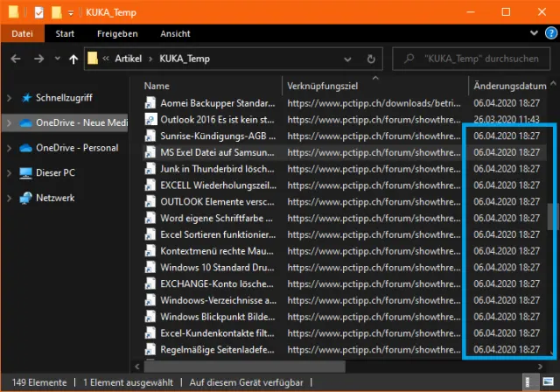Click the Netzwerk icon in navigation pane
Screen dimensions: 560x392
point(25,198)
